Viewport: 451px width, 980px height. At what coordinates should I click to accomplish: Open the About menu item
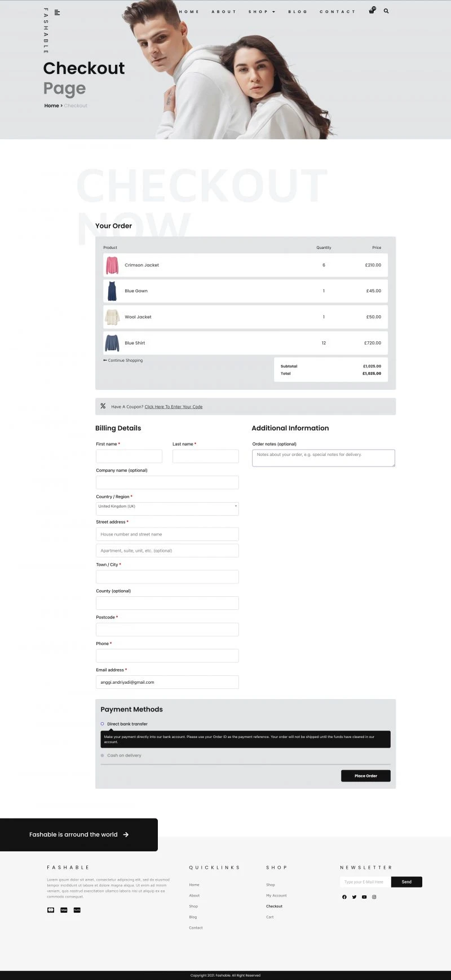[x=224, y=12]
